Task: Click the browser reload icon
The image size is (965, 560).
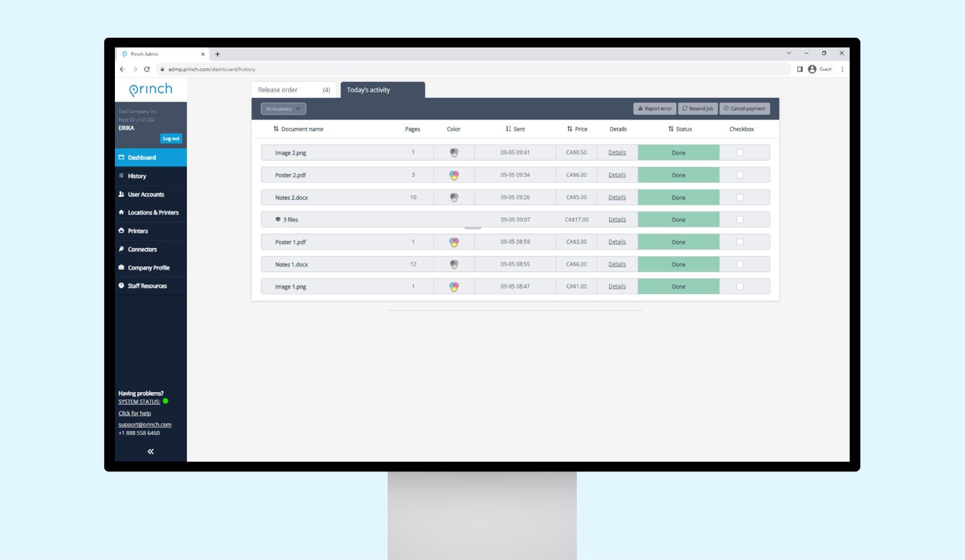Action: click(147, 69)
